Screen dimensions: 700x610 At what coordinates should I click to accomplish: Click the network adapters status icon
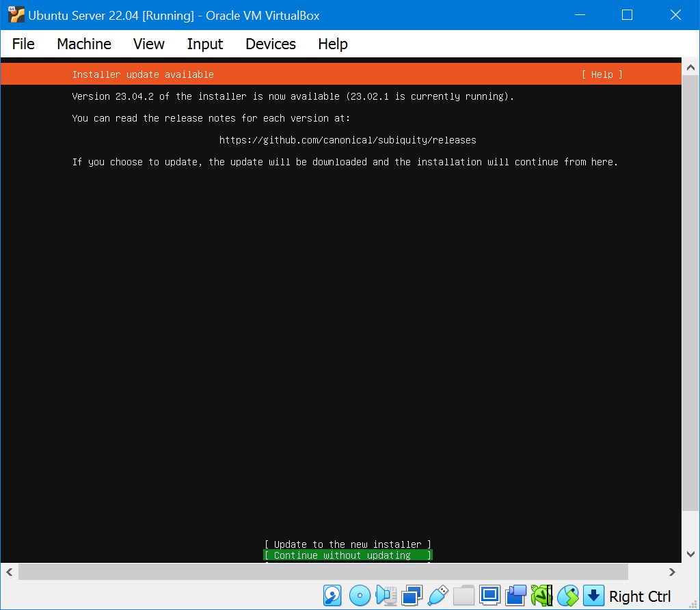pyautogui.click(x=412, y=596)
